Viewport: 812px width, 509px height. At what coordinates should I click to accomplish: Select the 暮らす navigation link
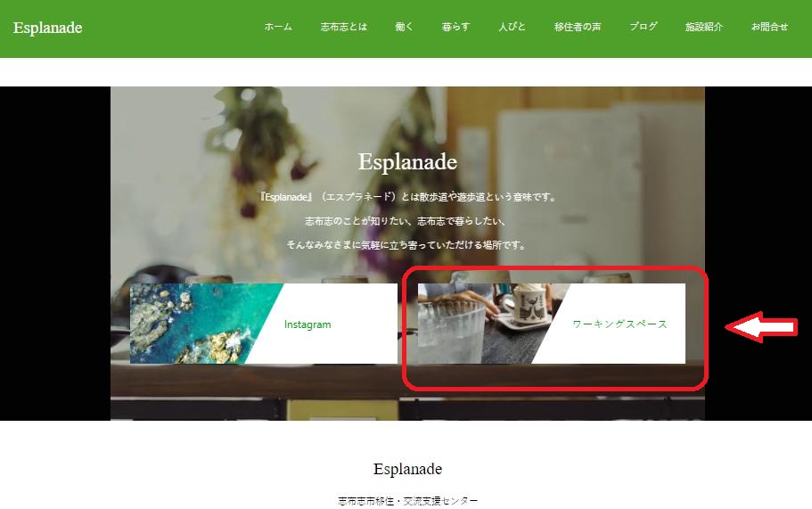(x=455, y=27)
